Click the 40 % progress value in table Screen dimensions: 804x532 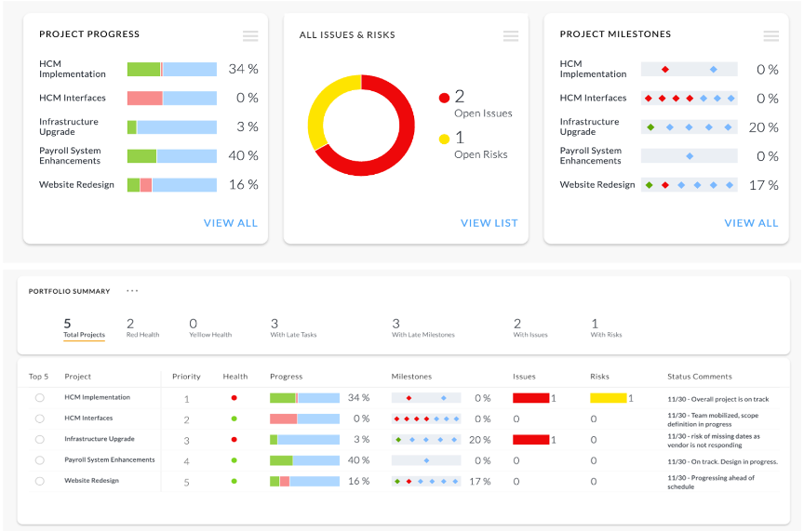[x=358, y=460]
